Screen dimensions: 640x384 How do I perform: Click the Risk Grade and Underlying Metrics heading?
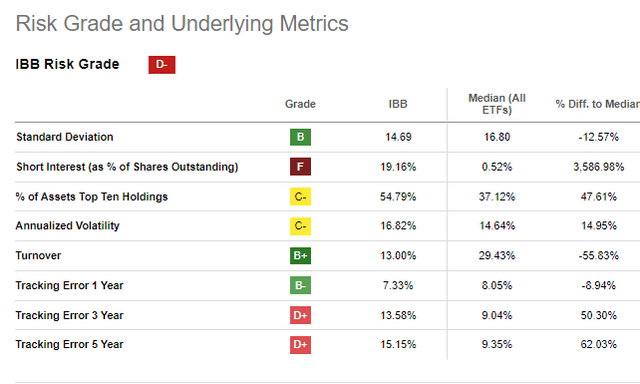pyautogui.click(x=182, y=23)
